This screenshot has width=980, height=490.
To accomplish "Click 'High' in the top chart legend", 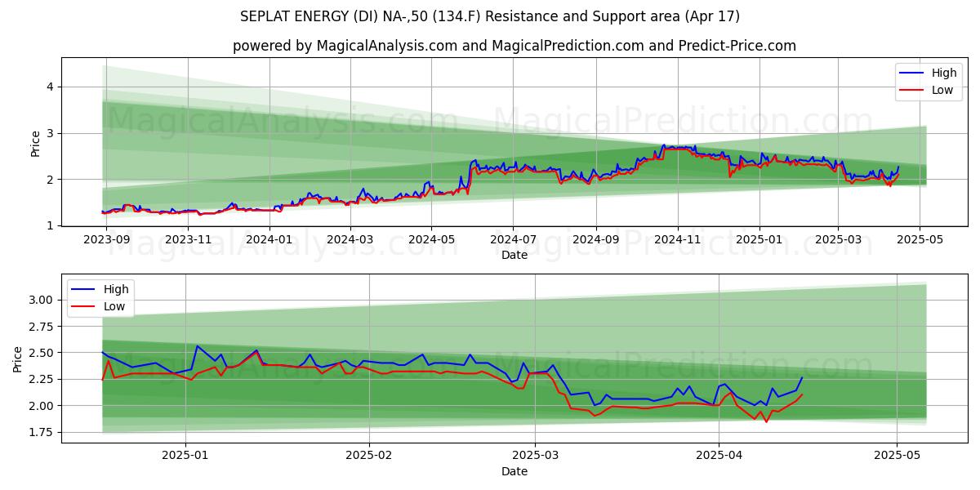I will (x=944, y=73).
